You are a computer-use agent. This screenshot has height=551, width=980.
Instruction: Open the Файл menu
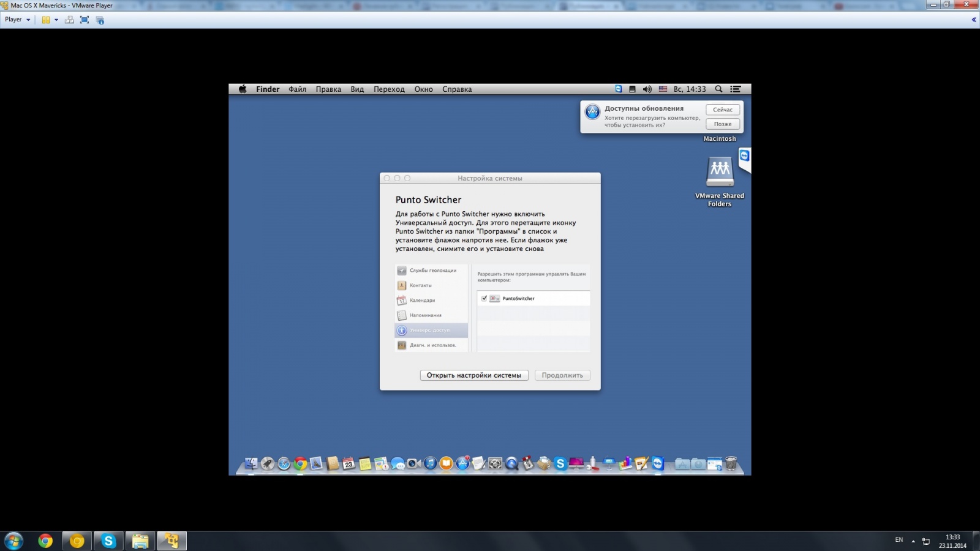point(298,89)
